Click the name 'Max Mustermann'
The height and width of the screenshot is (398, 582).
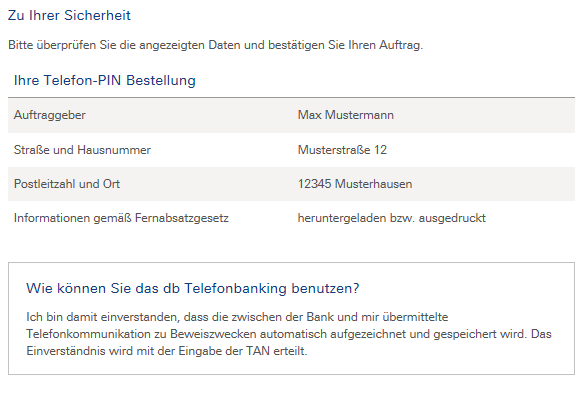[346, 115]
